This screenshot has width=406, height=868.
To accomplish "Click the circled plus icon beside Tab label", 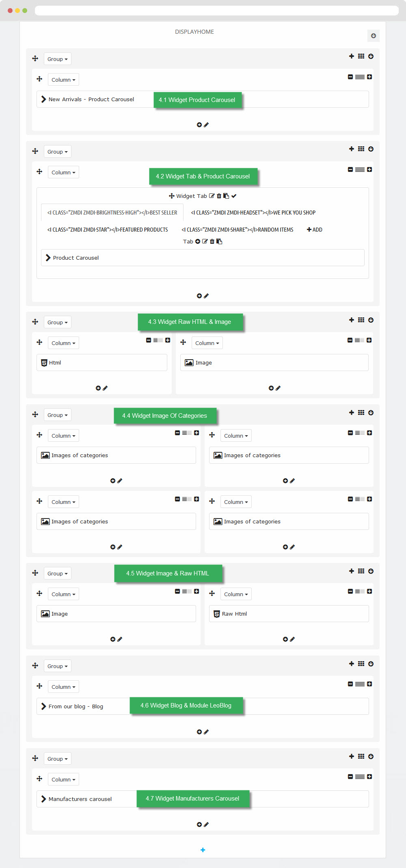I will click(x=198, y=241).
